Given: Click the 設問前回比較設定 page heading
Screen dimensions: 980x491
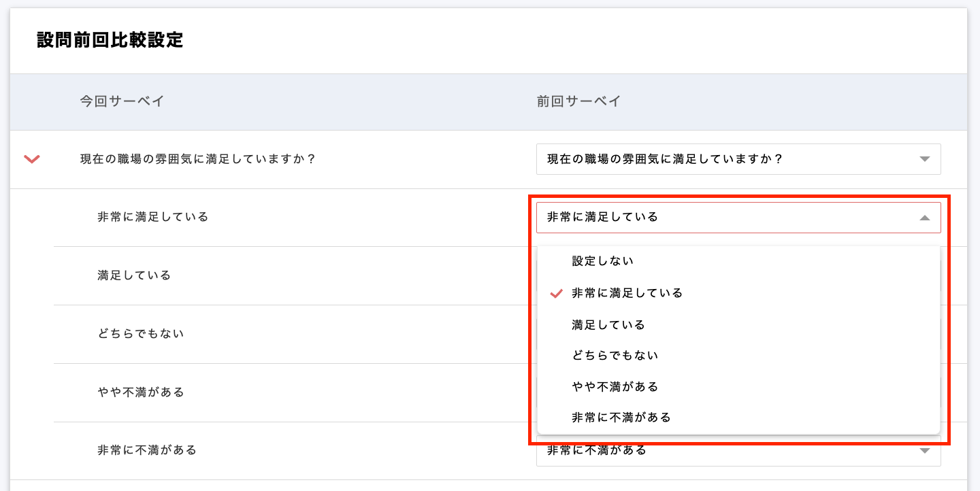Looking at the screenshot, I should [x=110, y=40].
